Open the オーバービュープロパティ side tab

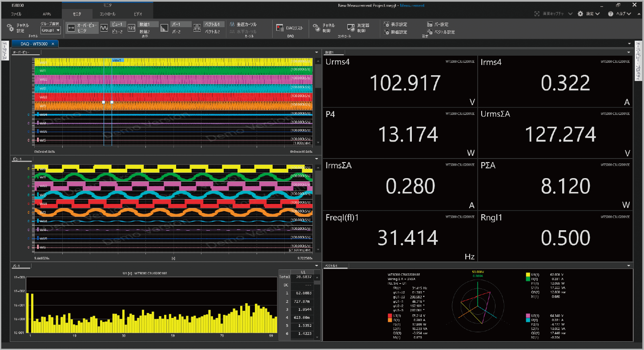[x=638, y=61]
